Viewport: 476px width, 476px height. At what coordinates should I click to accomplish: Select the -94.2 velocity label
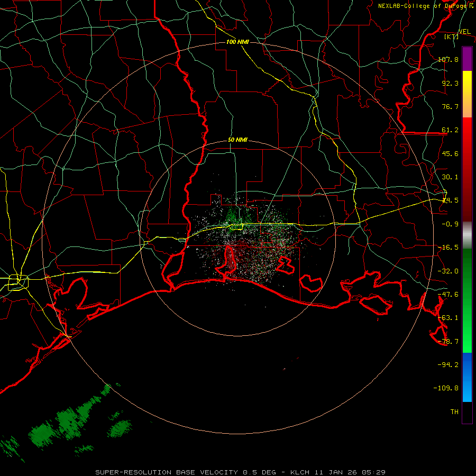[x=448, y=364]
